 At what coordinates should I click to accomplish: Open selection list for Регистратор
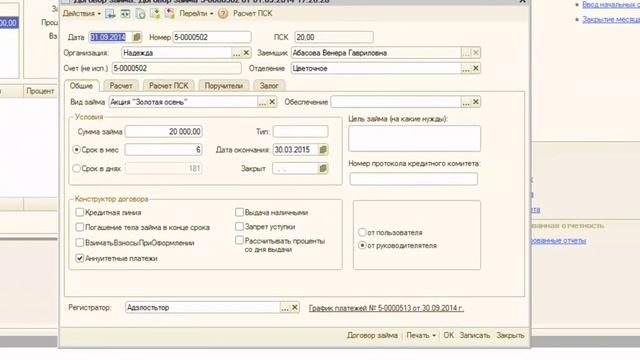pos(285,308)
